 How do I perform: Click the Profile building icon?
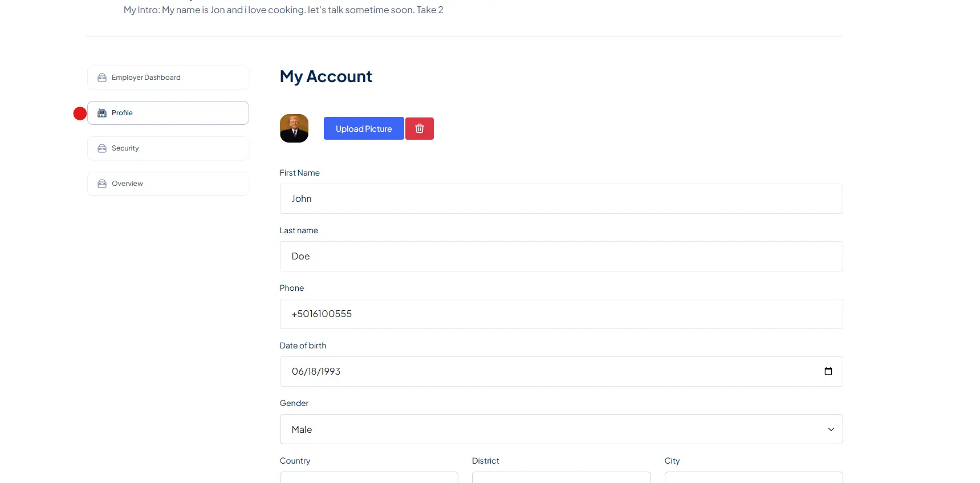coord(102,113)
